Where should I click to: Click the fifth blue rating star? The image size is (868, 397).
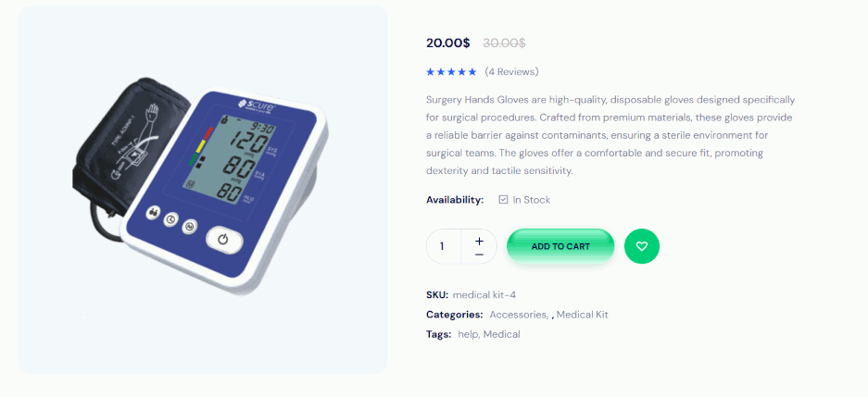472,71
